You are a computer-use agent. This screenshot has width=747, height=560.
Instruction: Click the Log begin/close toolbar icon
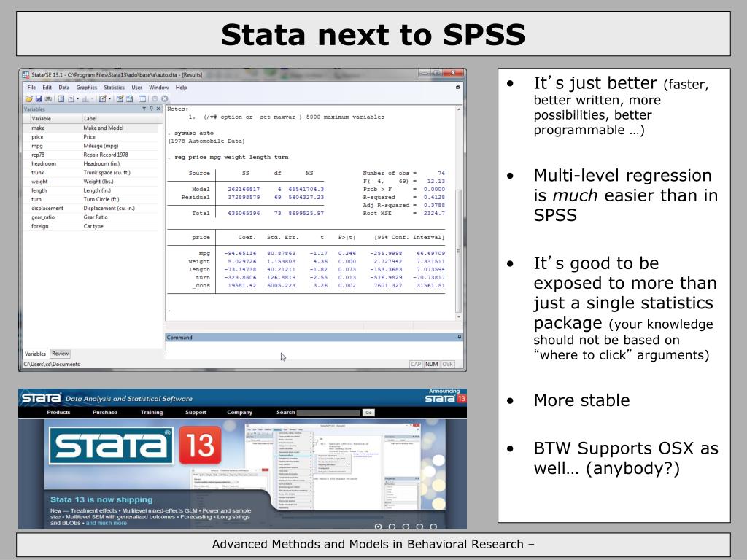[x=61, y=98]
